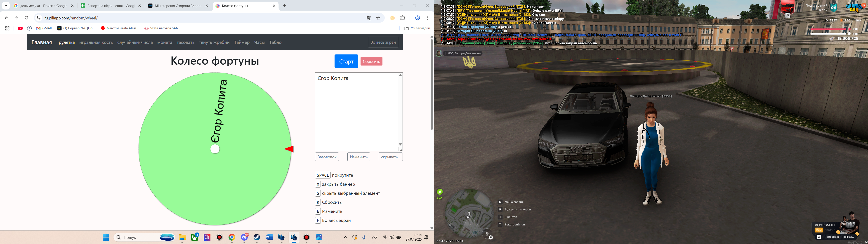868x244 pixels.
Task: Switch to Рапорт на підвищення tab
Action: coord(111,6)
